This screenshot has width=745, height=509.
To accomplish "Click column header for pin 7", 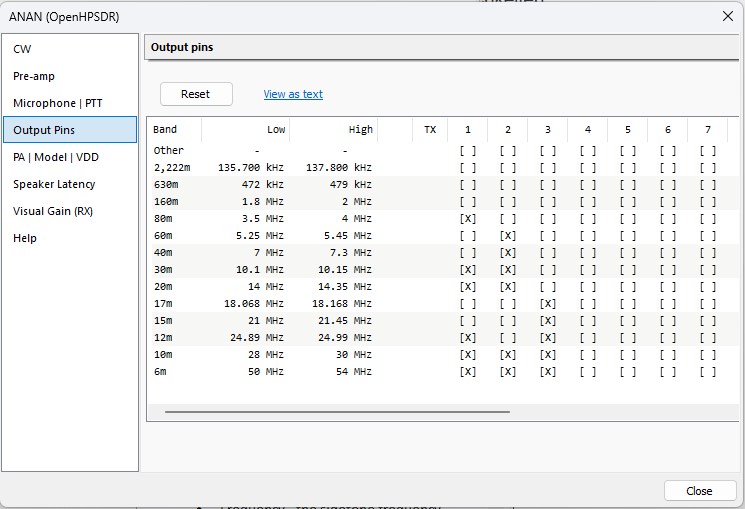I will click(708, 130).
